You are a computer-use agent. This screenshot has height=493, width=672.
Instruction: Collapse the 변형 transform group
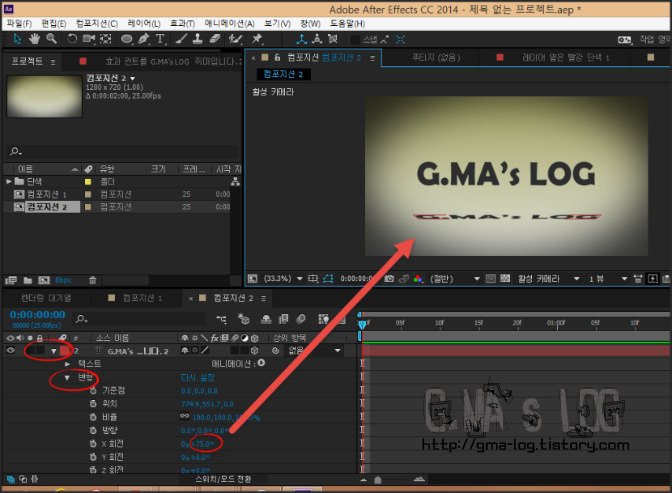(67, 377)
